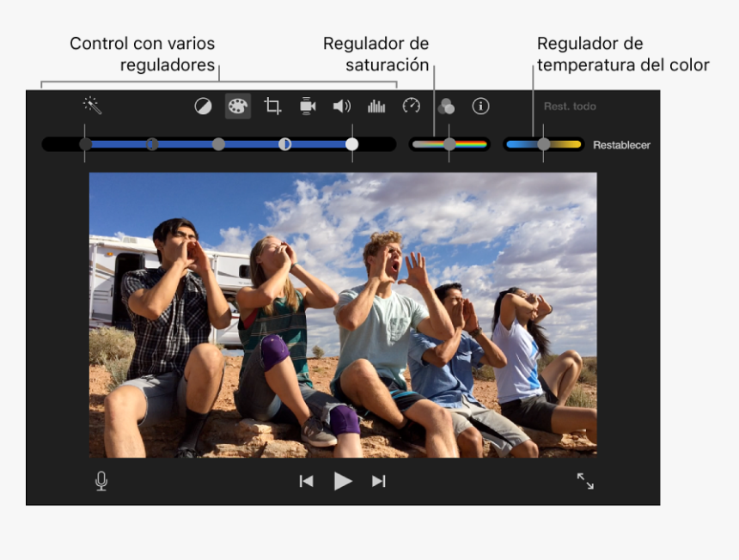739x560 pixels.
Task: Open the color balance tool
Action: [203, 107]
